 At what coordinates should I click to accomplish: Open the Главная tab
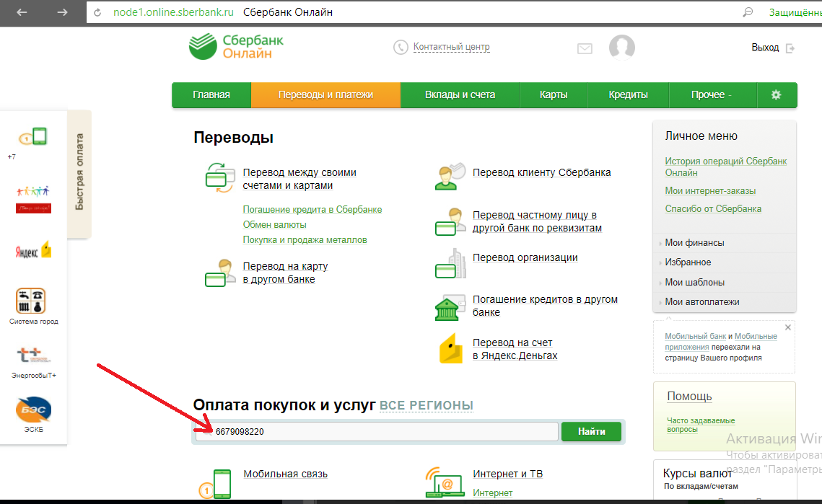(x=211, y=95)
